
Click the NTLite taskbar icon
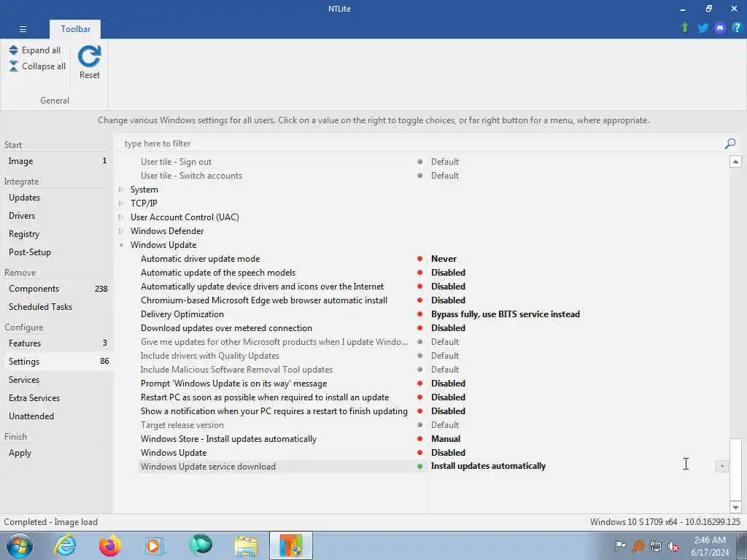pyautogui.click(x=291, y=545)
